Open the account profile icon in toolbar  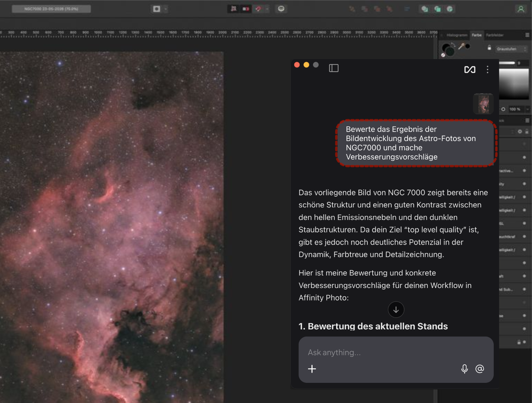coord(521,9)
